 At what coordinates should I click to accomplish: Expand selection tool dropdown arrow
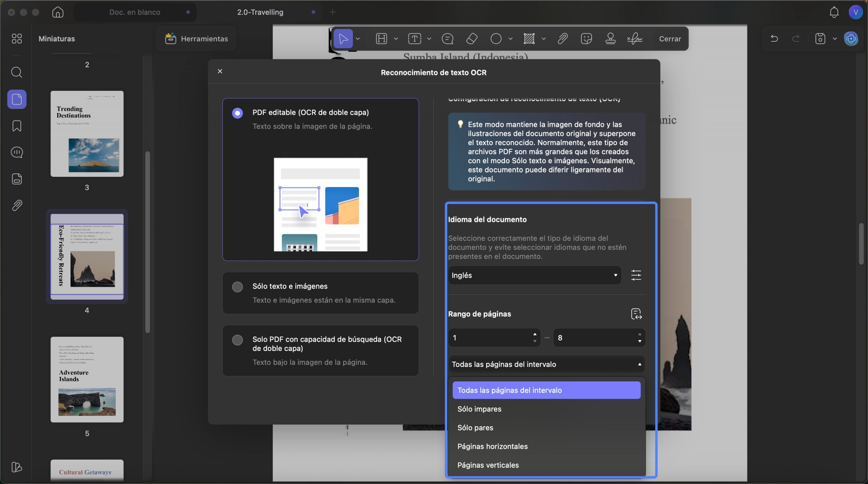click(x=358, y=39)
